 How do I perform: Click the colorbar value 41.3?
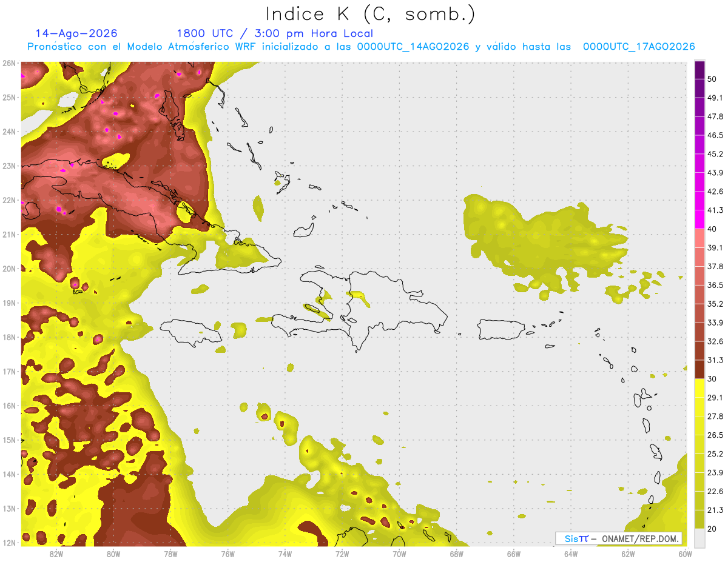tap(715, 210)
